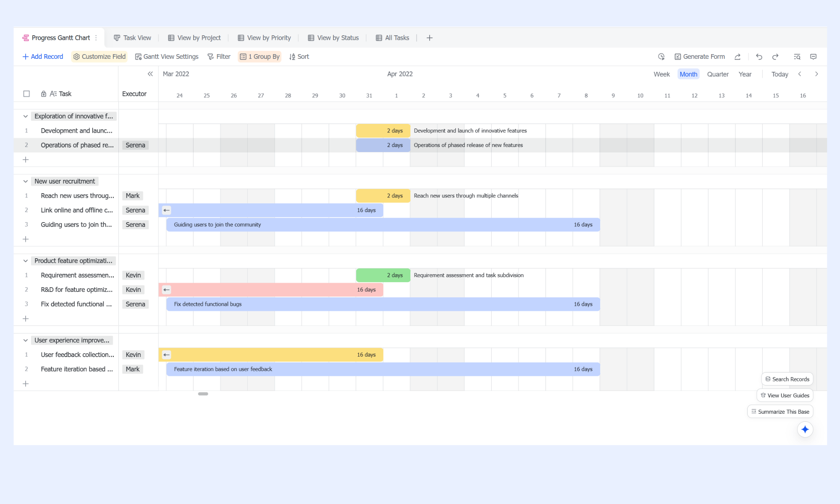Click the Kevin tag on Requirement assessment row
Image resolution: width=840 pixels, height=504 pixels.
[133, 275]
